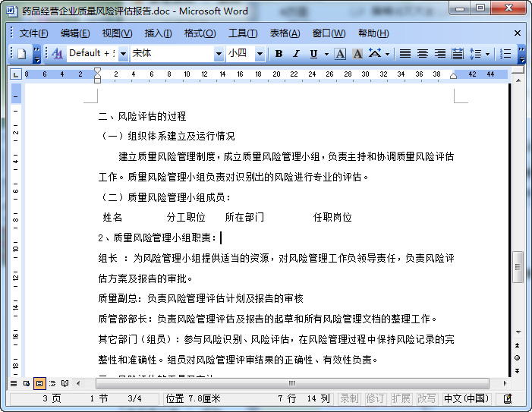Screen dimensions: 532x412
Task: Click the first line indent marker
Action: (97, 71)
